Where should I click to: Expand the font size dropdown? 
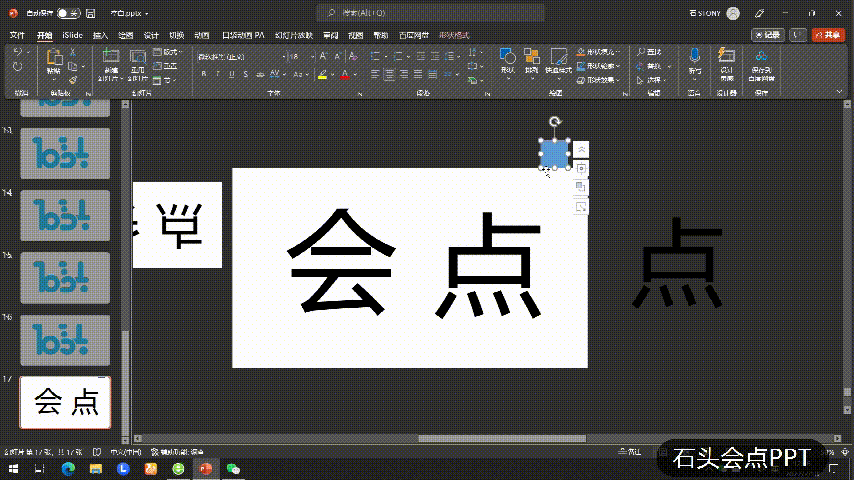point(311,57)
